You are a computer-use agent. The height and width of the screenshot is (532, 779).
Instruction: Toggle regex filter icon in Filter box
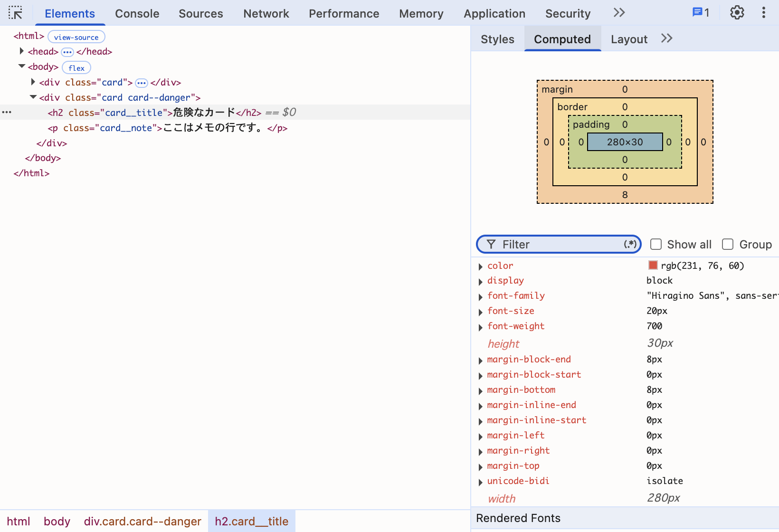(630, 244)
